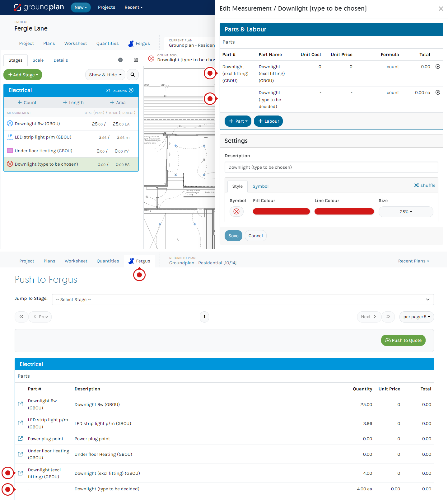Open the Worksheet tab in upper project nav
This screenshot has height=500, width=448.
pyautogui.click(x=76, y=43)
